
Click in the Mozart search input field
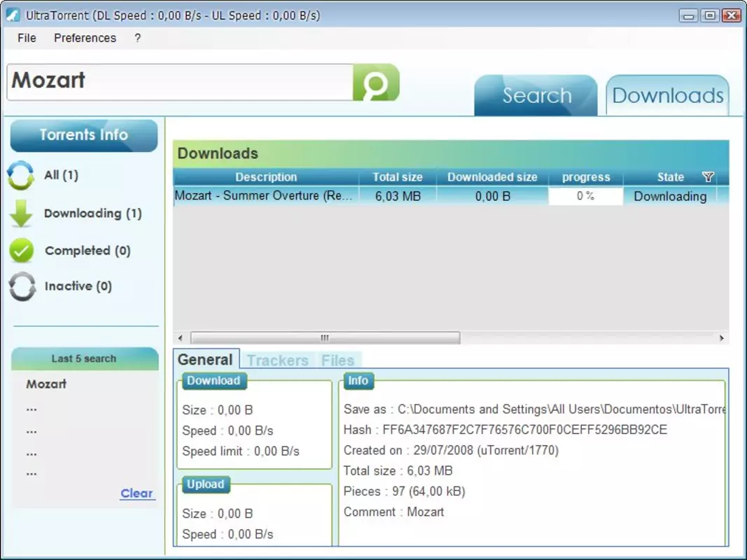tap(180, 82)
